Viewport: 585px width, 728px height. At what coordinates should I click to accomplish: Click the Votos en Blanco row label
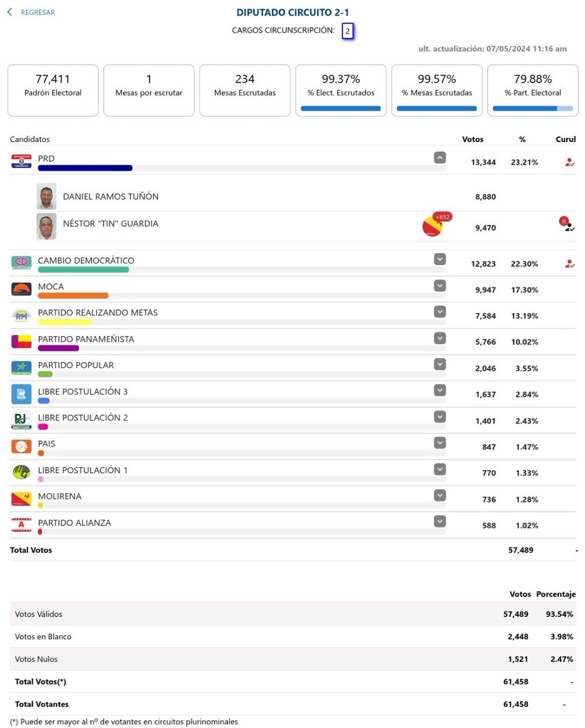(x=43, y=636)
